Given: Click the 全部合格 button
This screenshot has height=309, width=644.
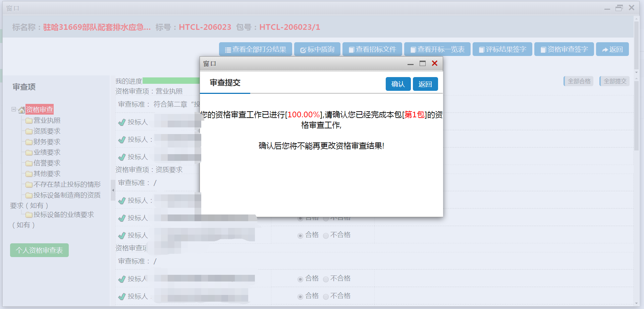Looking at the screenshot, I should [579, 81].
